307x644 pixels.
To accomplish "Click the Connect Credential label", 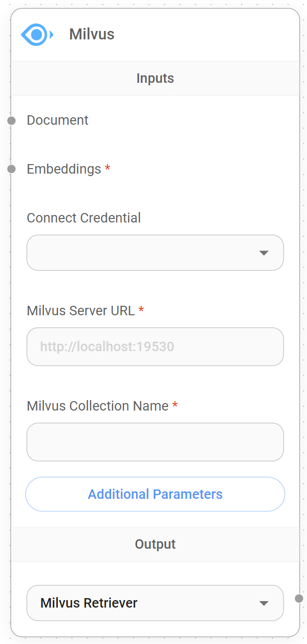I will coord(83,217).
